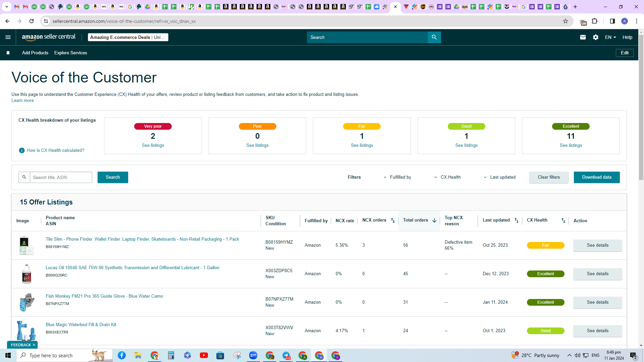644x362 pixels.
Task: Open the EN language dropdown
Action: pyautogui.click(x=610, y=37)
